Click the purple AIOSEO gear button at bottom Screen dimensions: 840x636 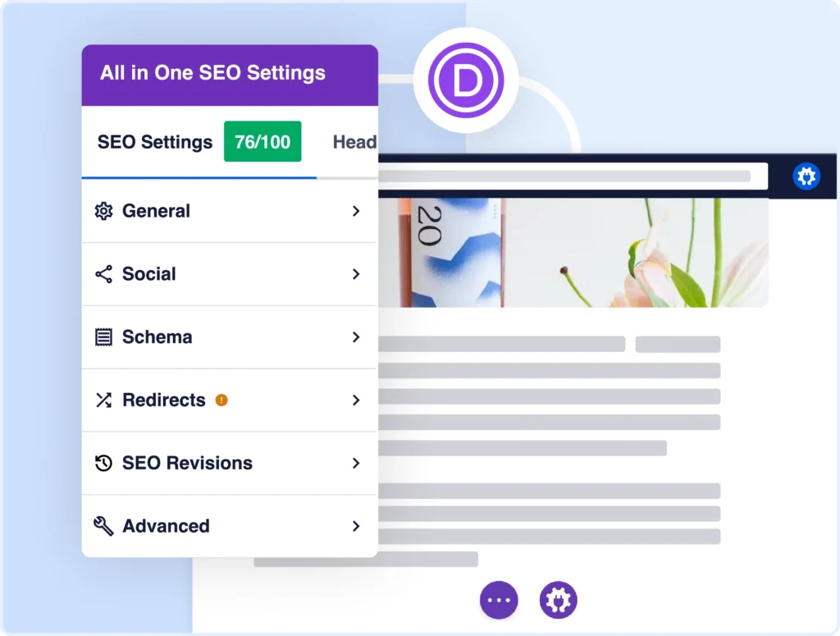click(558, 600)
